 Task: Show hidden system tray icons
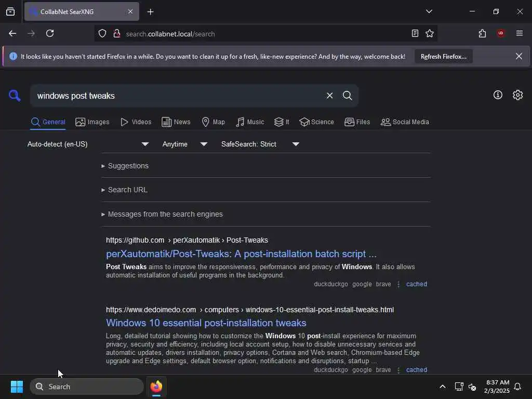coord(443,387)
